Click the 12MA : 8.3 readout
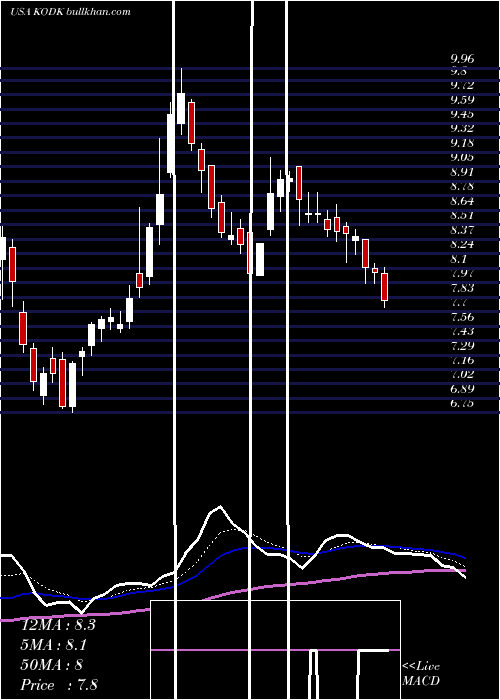Screen dimensions: 500x700 (58, 625)
